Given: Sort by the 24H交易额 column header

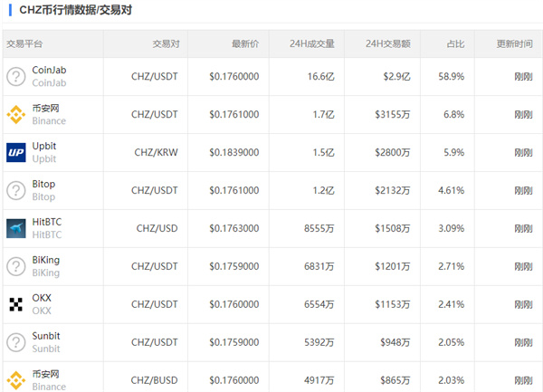Looking at the screenshot, I should pos(388,43).
